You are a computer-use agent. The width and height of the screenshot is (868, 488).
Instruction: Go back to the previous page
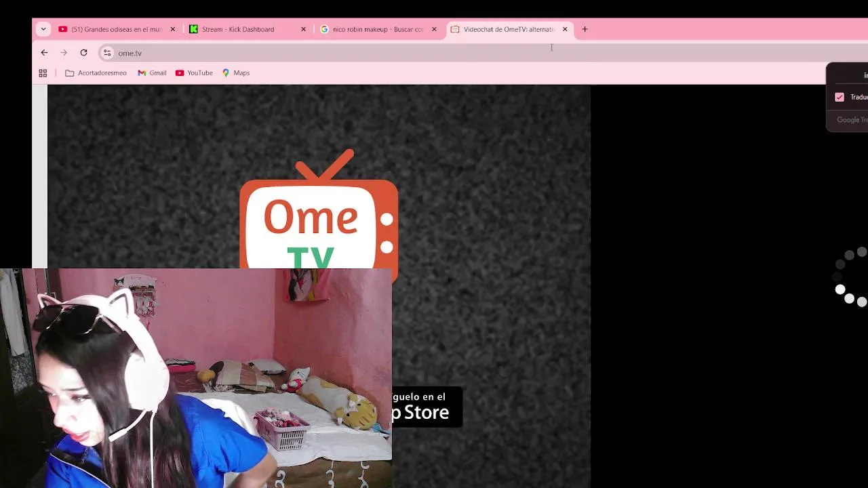pyautogui.click(x=44, y=53)
